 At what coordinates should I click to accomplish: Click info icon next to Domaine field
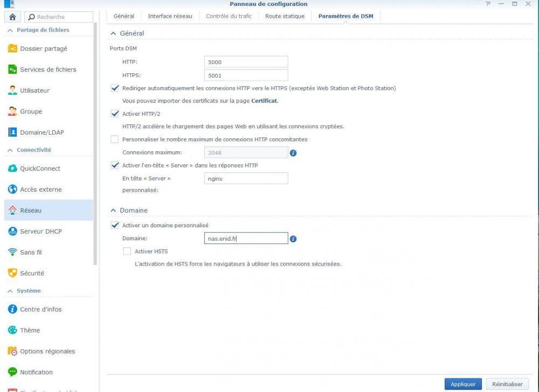click(x=293, y=239)
